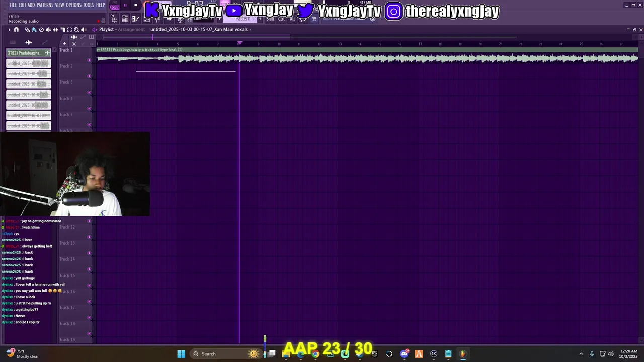Click the pause playback button
The width and height of the screenshot is (644, 362).
[x=125, y=6]
